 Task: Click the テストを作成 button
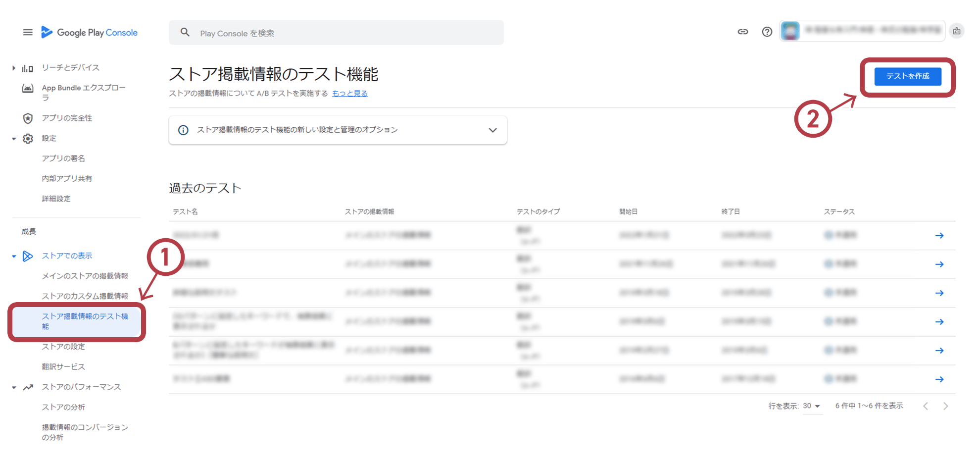907,76
